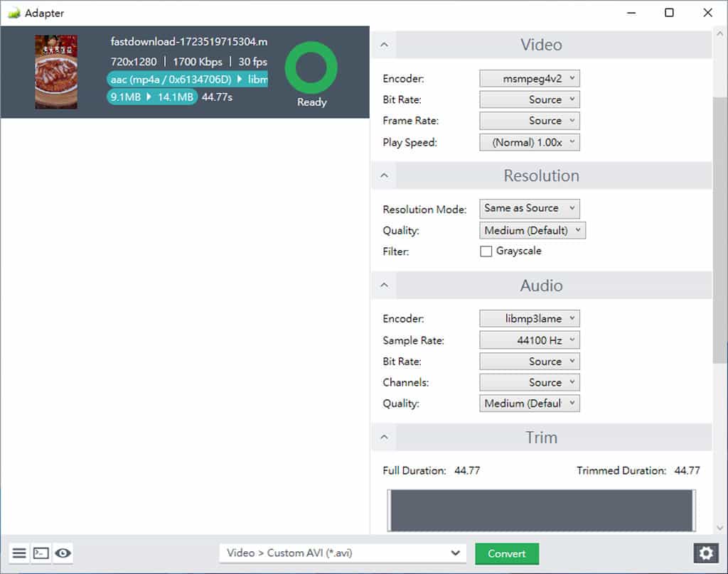Viewport: 728px width, 574px height.
Task: Click the Audio section header
Action: pyautogui.click(x=541, y=285)
